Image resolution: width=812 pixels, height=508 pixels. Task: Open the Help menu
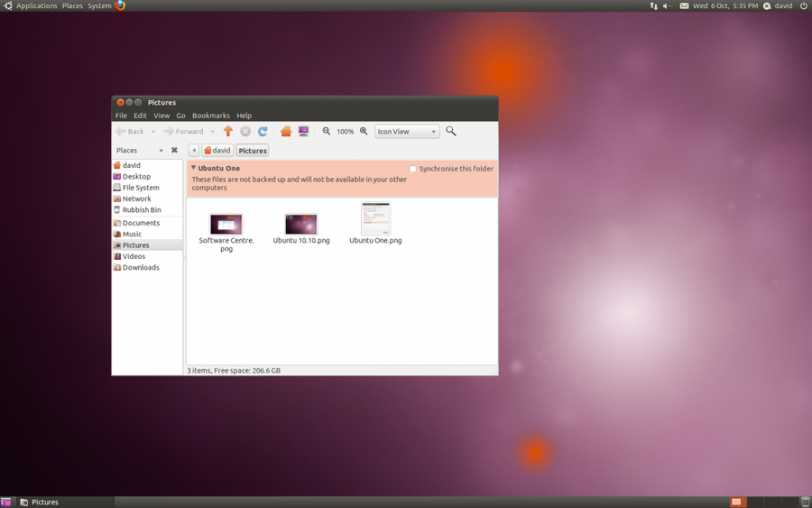[244, 115]
